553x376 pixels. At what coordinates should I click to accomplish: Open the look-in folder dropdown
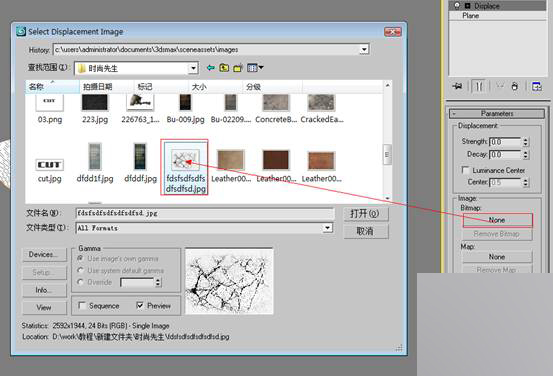click(x=193, y=68)
